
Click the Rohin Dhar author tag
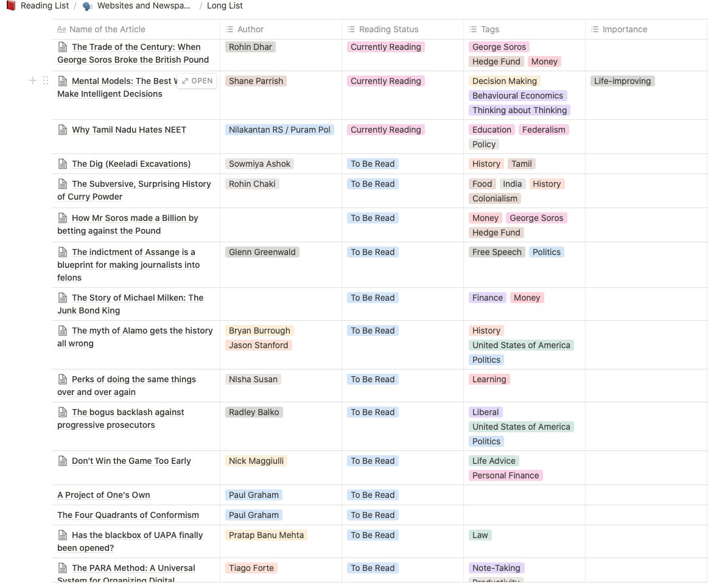point(250,47)
